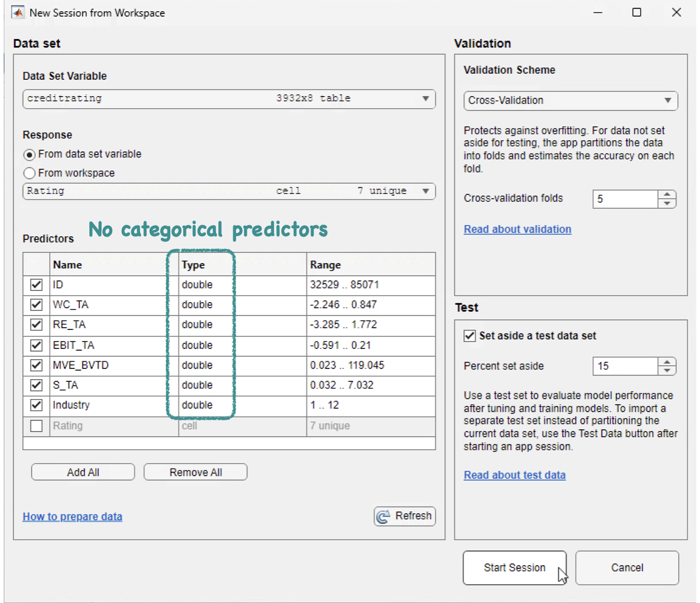Click the Percent set aside input field
Image resolution: width=700 pixels, height=603 pixels.
(625, 366)
